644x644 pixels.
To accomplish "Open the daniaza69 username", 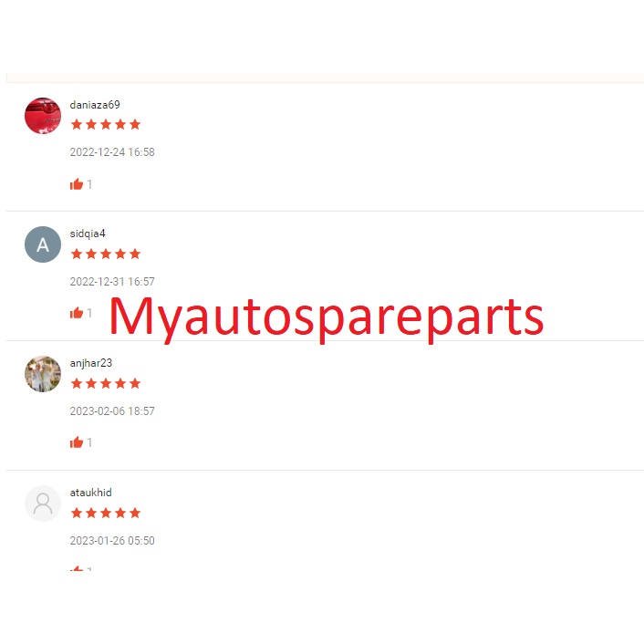I will 95,105.
